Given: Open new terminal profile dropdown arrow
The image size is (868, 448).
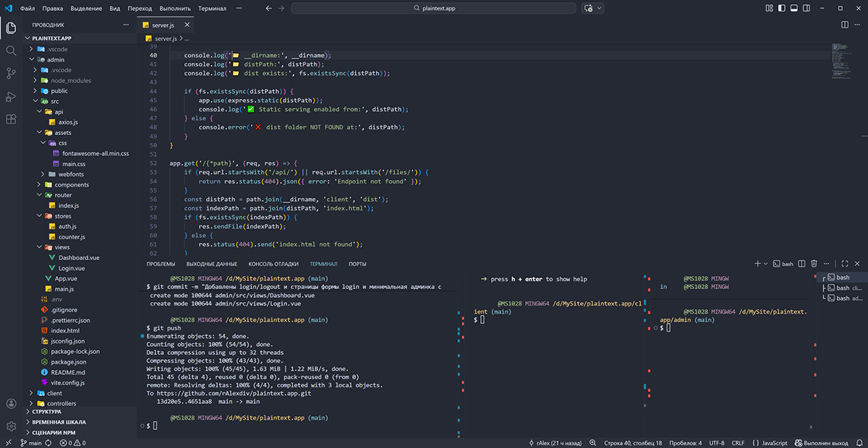Looking at the screenshot, I should 766,264.
